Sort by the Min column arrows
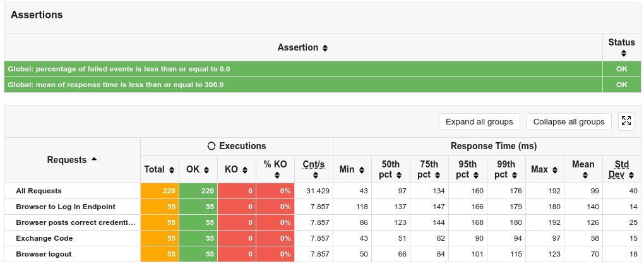644x266 pixels. (362, 169)
